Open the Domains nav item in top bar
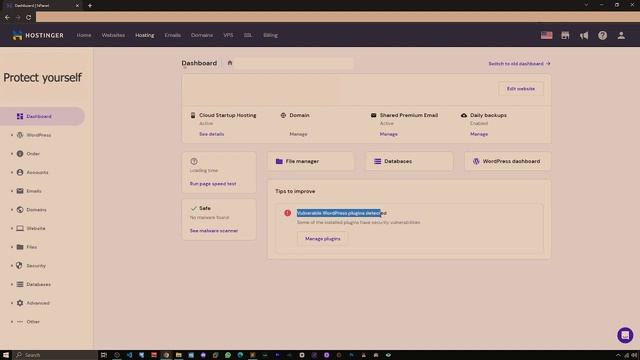The height and width of the screenshot is (360, 640). (202, 36)
